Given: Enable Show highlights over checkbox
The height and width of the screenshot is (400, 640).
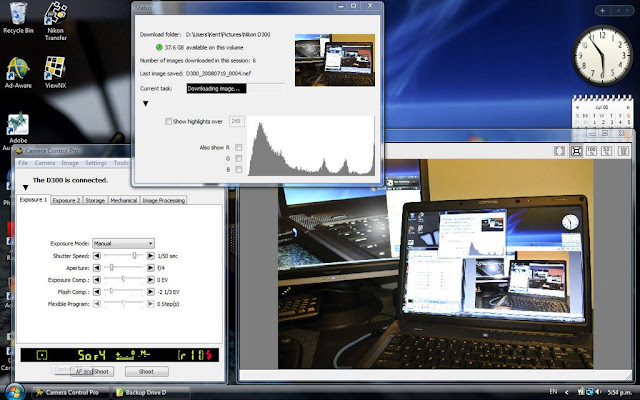Looking at the screenshot, I should 168,121.
